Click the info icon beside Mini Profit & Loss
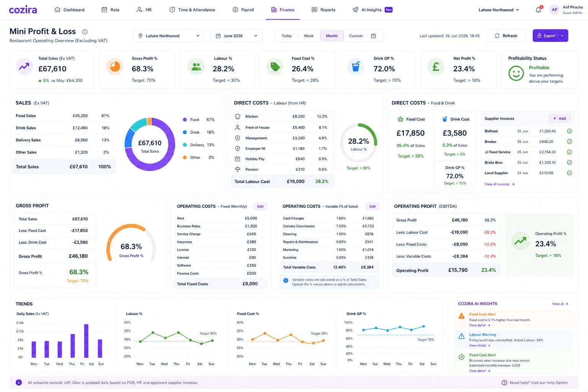 (x=85, y=32)
